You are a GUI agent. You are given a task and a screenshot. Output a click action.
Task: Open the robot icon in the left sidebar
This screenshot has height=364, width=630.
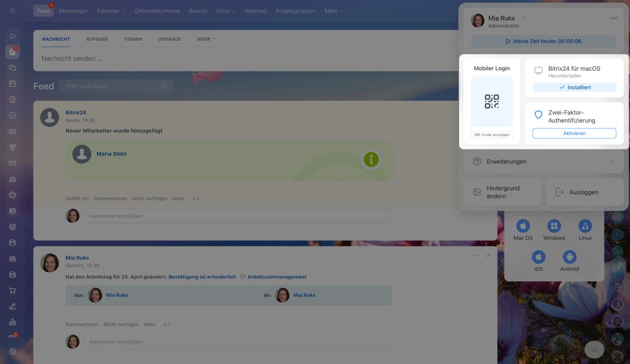pyautogui.click(x=12, y=259)
